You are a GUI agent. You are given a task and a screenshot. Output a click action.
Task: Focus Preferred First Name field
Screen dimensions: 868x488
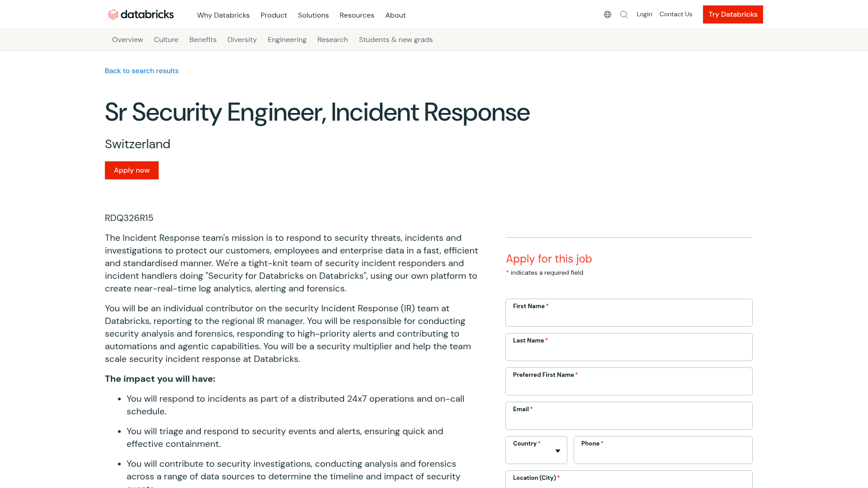click(x=629, y=381)
